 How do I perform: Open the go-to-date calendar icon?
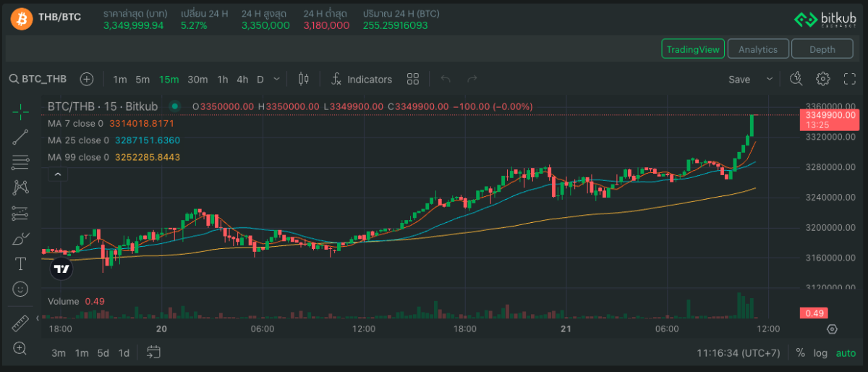tap(153, 352)
